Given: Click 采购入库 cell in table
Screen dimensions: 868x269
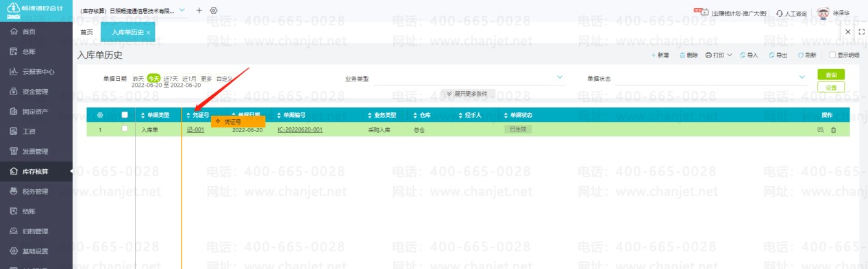Looking at the screenshot, I should pyautogui.click(x=379, y=129).
